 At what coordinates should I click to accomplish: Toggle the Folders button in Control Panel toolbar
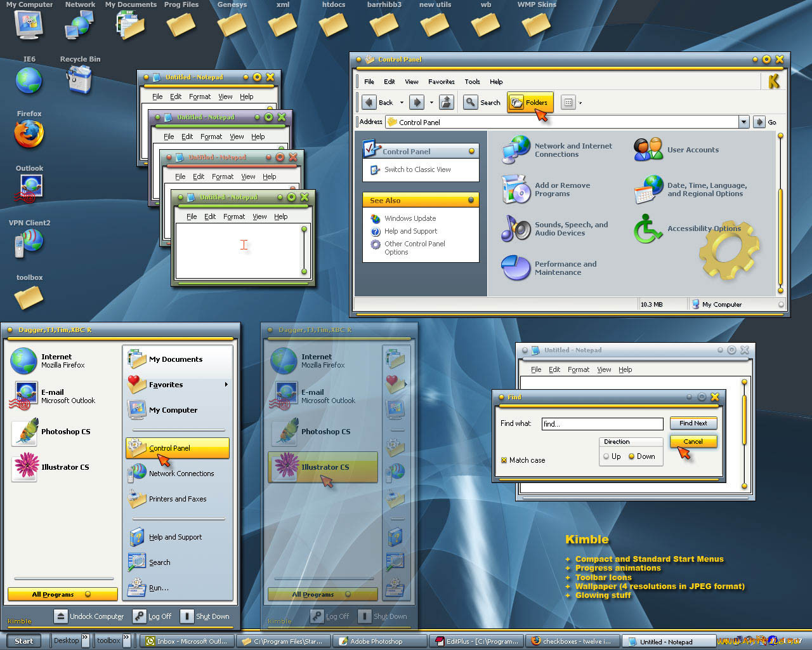click(x=530, y=102)
